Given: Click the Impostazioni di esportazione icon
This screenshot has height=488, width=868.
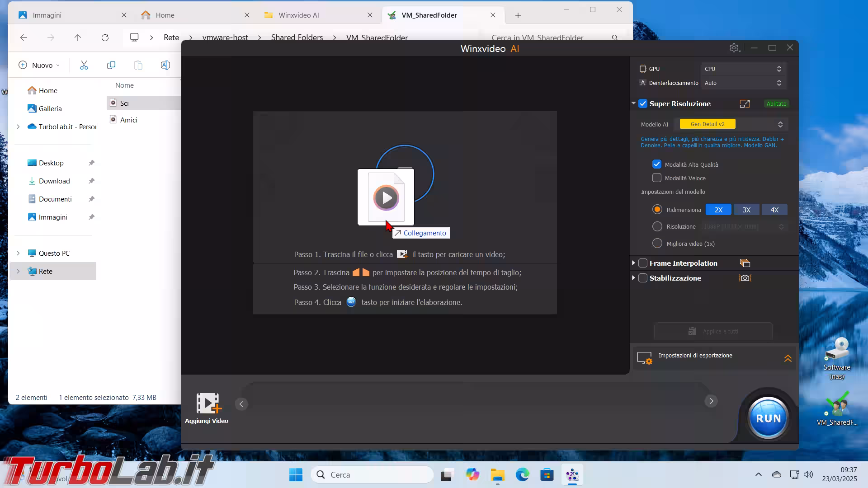Looking at the screenshot, I should coord(644,358).
